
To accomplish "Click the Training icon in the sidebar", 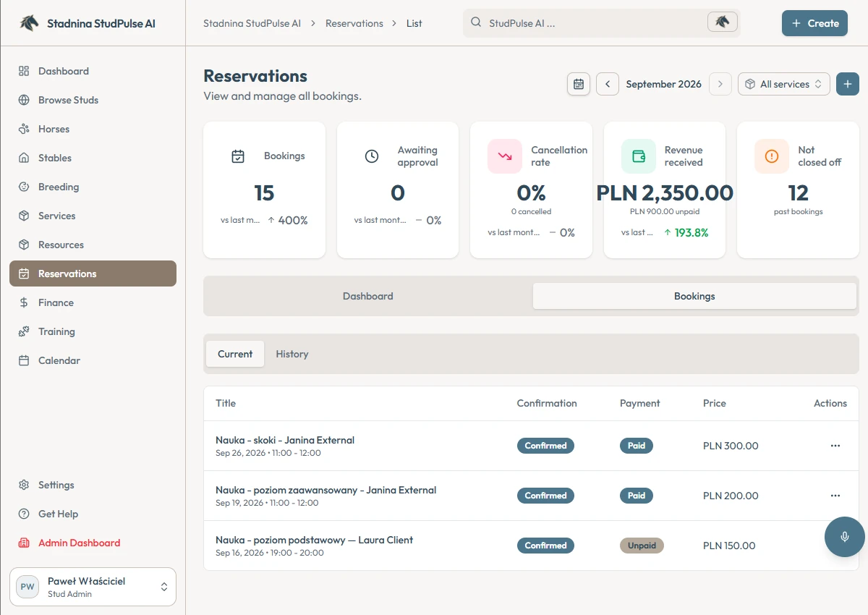I will [x=24, y=331].
